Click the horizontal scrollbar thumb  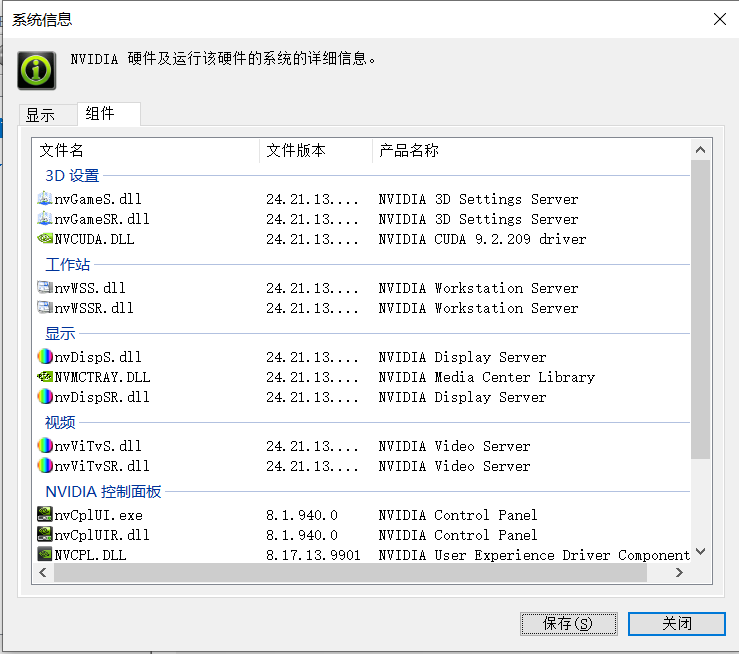(x=350, y=572)
